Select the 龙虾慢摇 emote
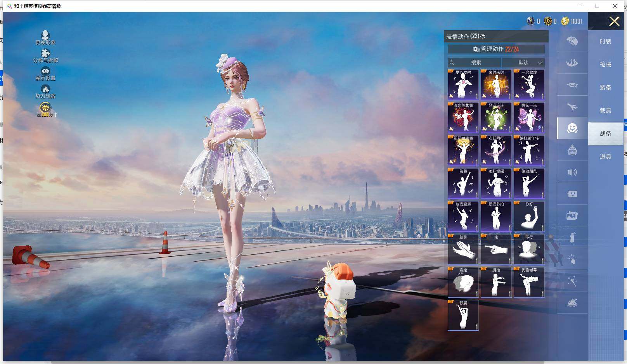 (x=496, y=183)
